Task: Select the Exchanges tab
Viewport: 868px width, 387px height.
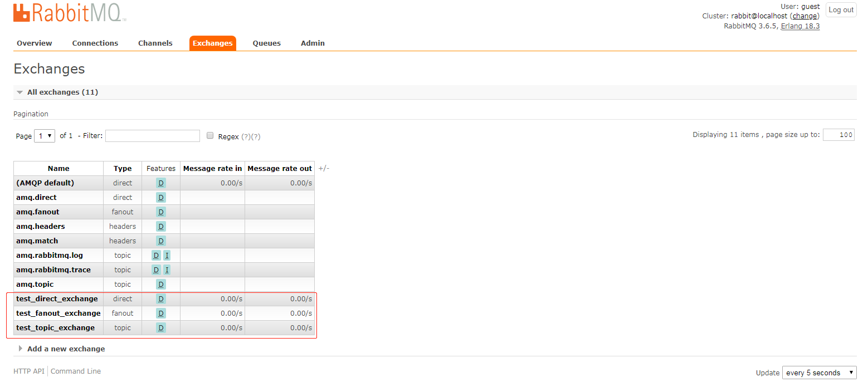Action: [213, 43]
